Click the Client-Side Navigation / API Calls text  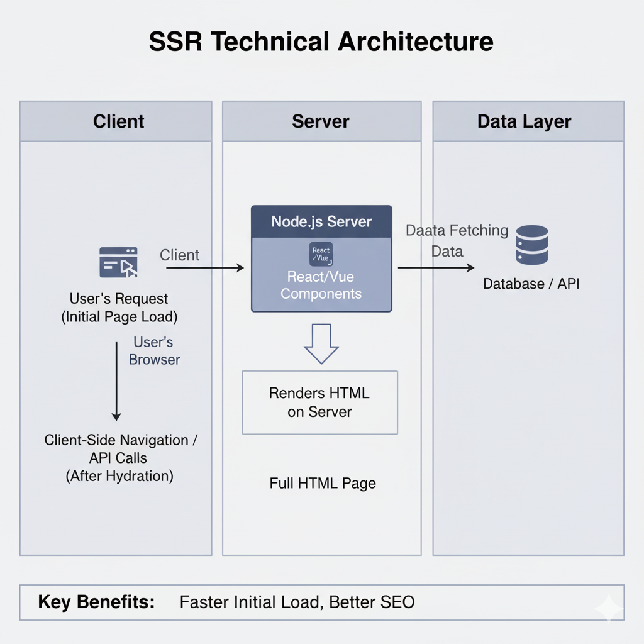tap(120, 458)
